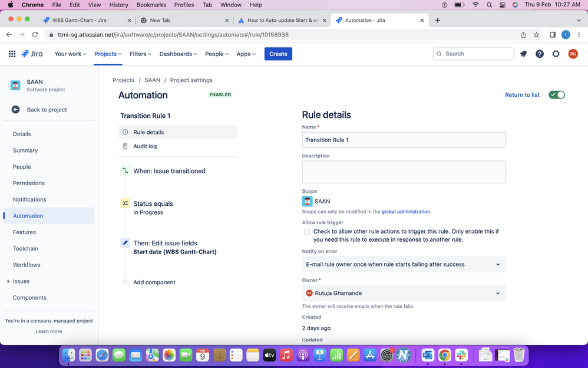Open Apple Music from the dock
The height and width of the screenshot is (368, 588).
coord(286,355)
